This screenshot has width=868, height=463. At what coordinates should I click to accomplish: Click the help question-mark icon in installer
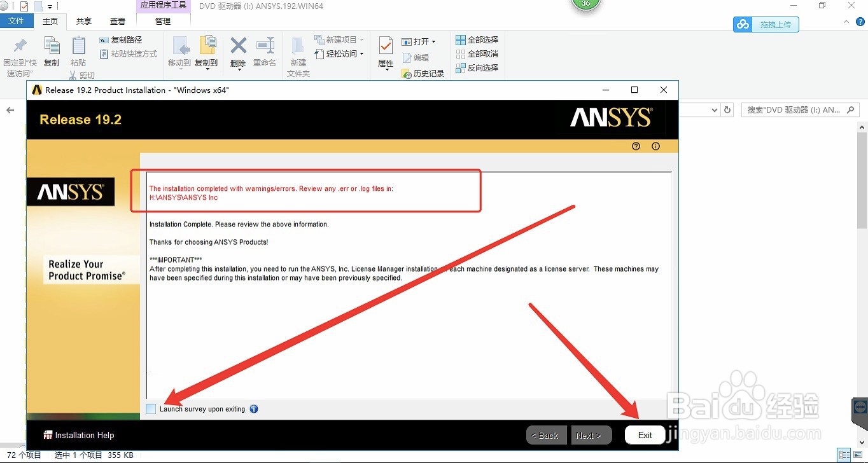click(x=636, y=146)
